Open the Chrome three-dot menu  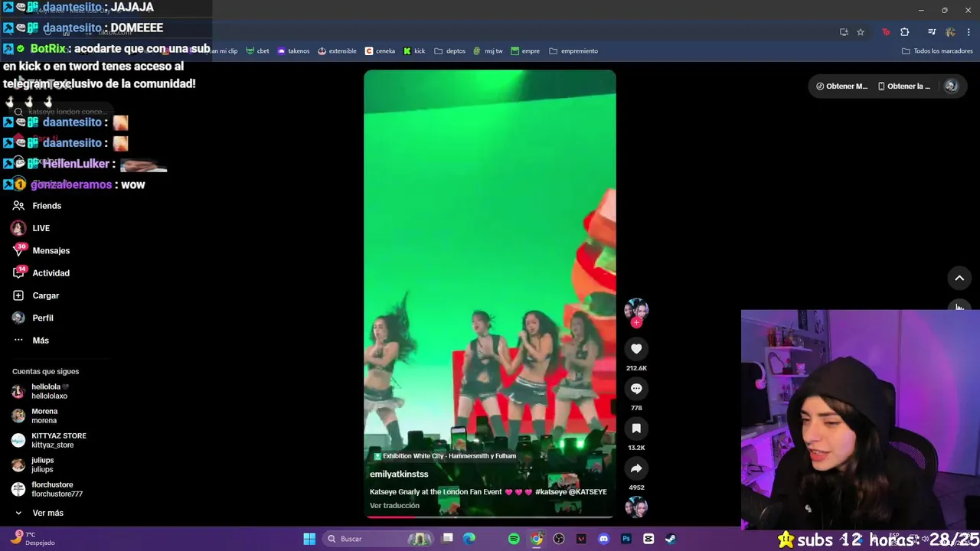click(x=969, y=32)
